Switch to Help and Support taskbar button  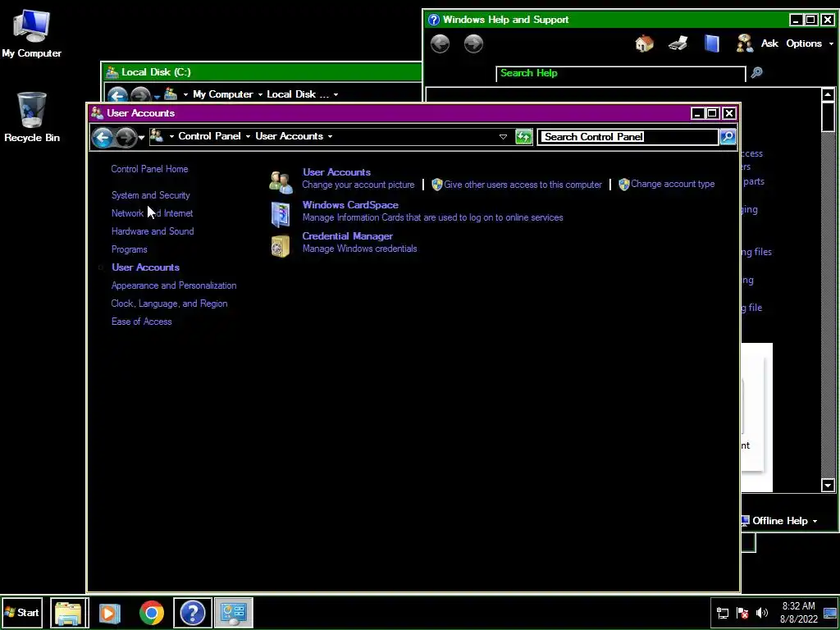pyautogui.click(x=192, y=613)
